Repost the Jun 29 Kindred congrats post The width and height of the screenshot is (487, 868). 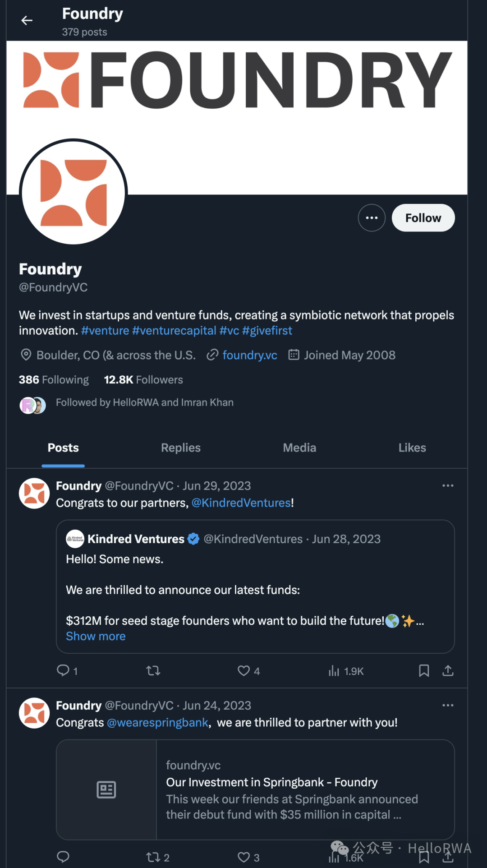coord(153,671)
